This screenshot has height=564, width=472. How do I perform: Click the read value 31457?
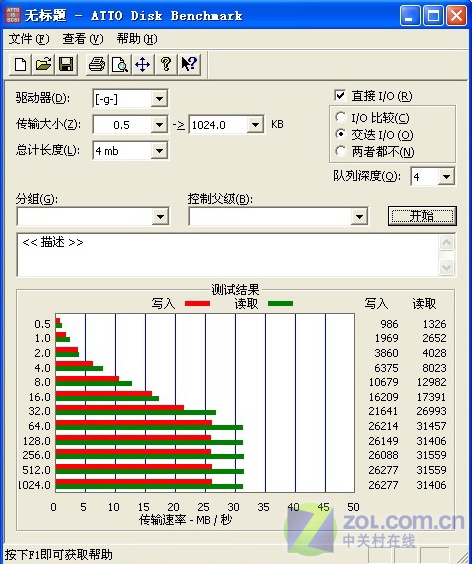[x=431, y=426]
